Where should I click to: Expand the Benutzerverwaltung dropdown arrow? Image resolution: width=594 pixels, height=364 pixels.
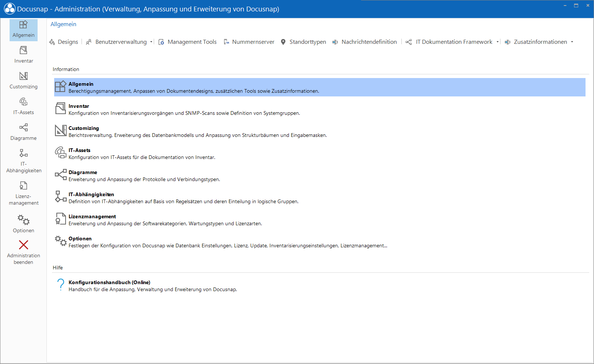(151, 42)
